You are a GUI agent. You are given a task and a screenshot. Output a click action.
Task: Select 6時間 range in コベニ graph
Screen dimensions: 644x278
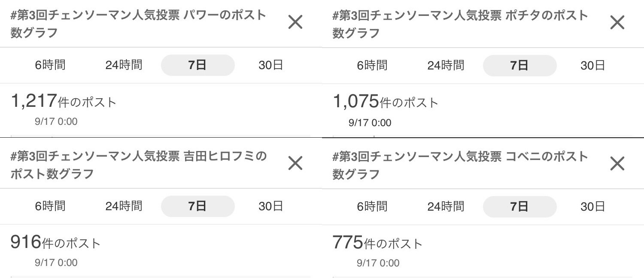point(372,206)
